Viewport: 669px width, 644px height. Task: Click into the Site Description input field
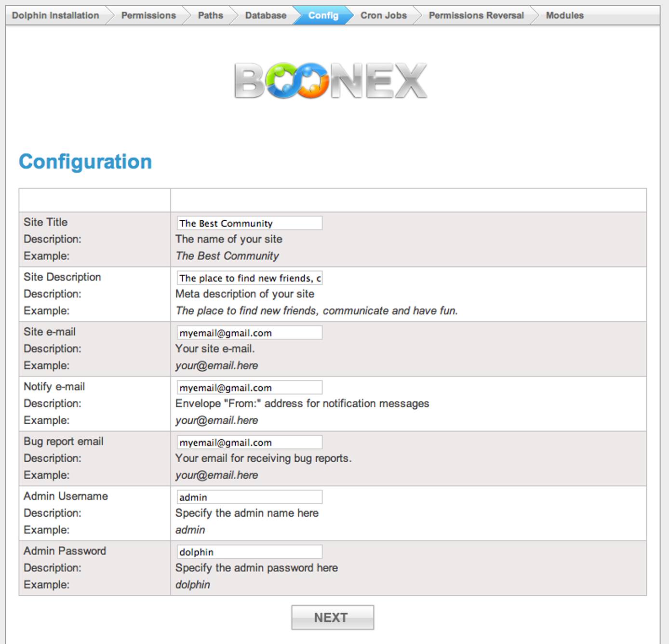click(x=249, y=278)
